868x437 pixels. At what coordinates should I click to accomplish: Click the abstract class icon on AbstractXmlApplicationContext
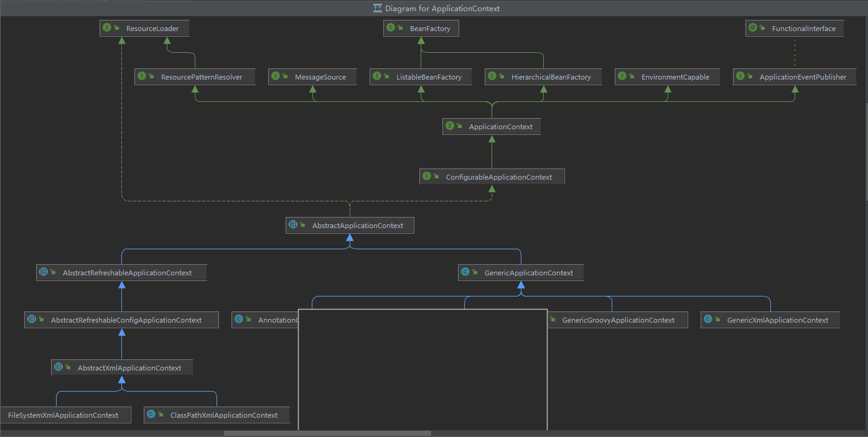[x=58, y=367]
